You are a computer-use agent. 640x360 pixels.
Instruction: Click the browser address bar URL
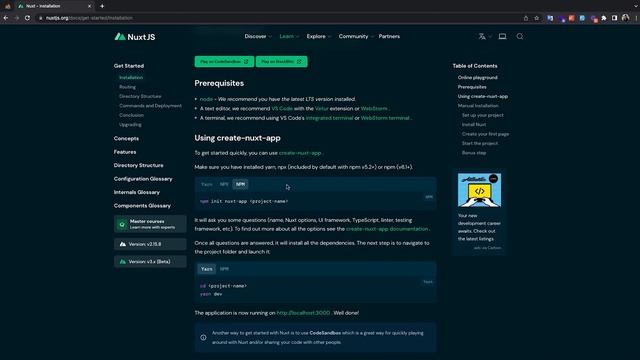89,18
